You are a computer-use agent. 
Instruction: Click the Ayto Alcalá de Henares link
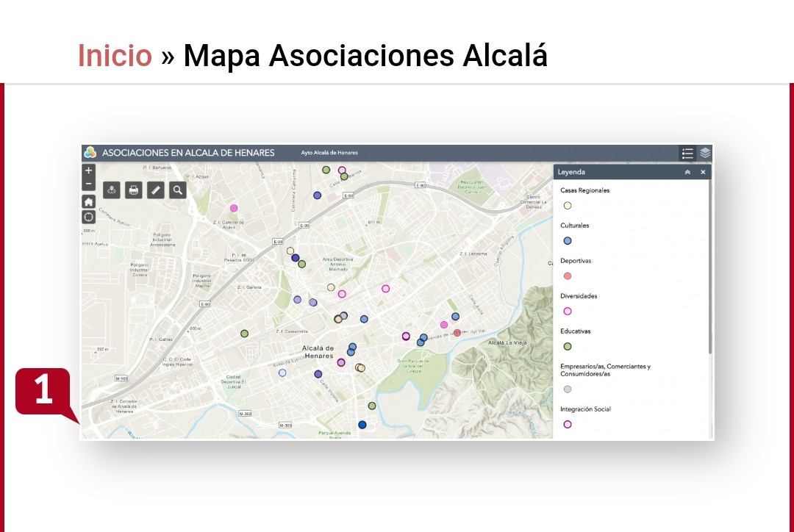pos(329,153)
